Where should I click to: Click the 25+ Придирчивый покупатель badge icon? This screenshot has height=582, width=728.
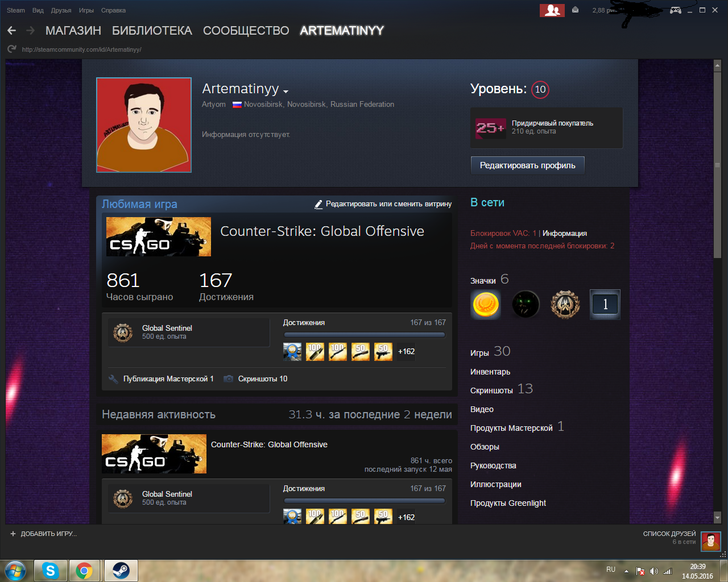pyautogui.click(x=491, y=128)
